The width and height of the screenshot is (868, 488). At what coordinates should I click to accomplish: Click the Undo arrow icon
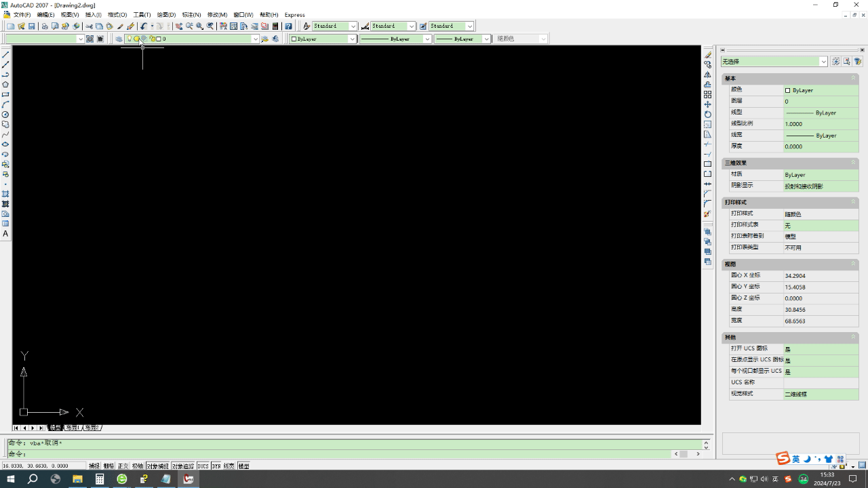tap(144, 26)
